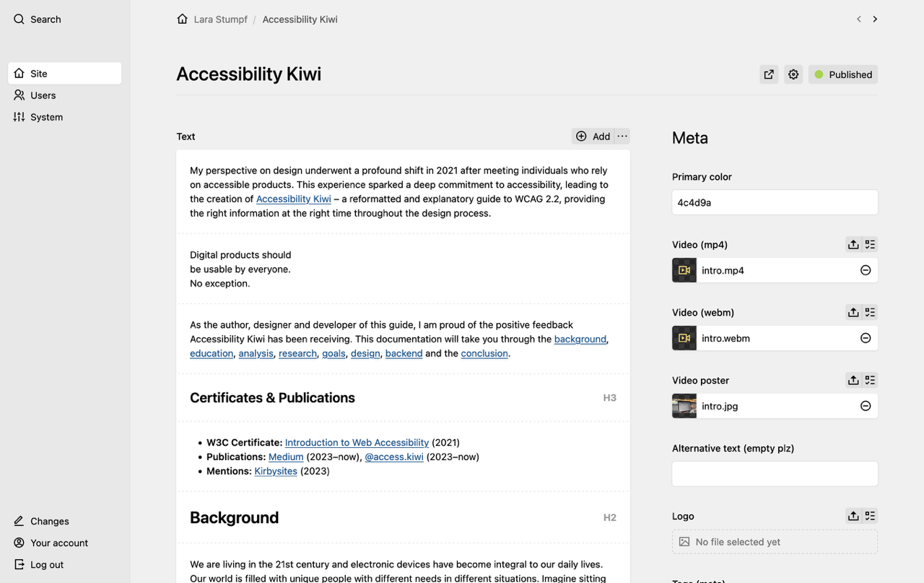
Task: Click home icon in breadcrumb
Action: coord(183,20)
